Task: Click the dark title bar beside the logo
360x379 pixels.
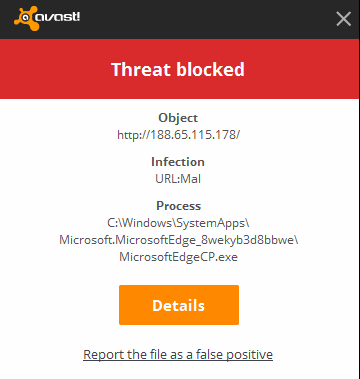Action: pos(207,19)
